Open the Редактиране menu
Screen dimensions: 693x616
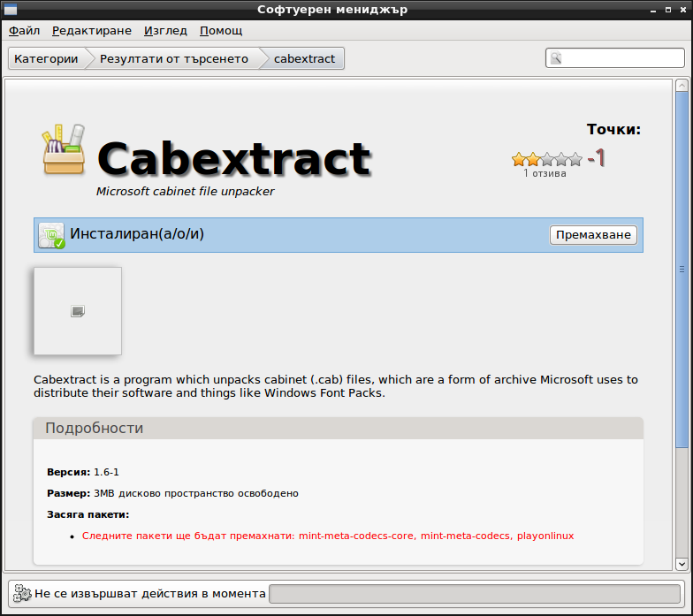pos(92,30)
